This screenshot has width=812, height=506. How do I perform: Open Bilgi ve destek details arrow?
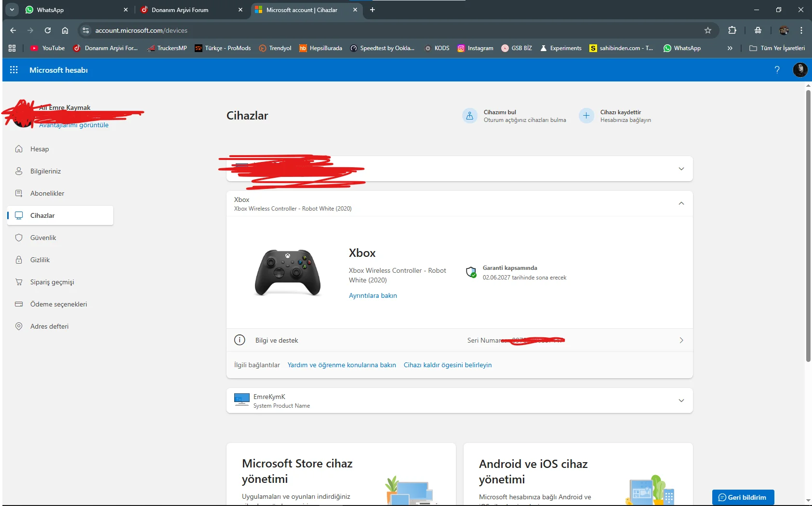[681, 340]
